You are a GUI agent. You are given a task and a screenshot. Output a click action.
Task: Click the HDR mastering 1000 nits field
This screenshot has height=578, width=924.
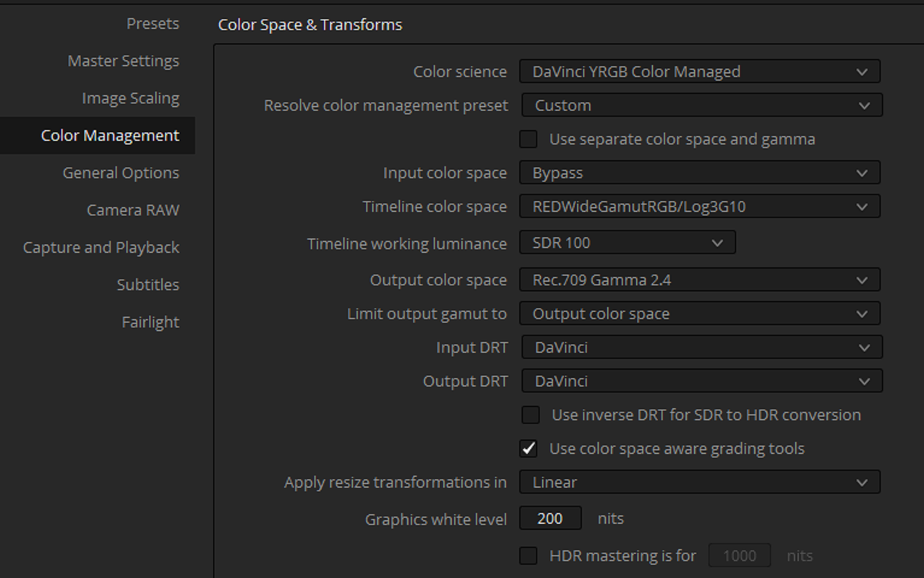click(x=740, y=556)
